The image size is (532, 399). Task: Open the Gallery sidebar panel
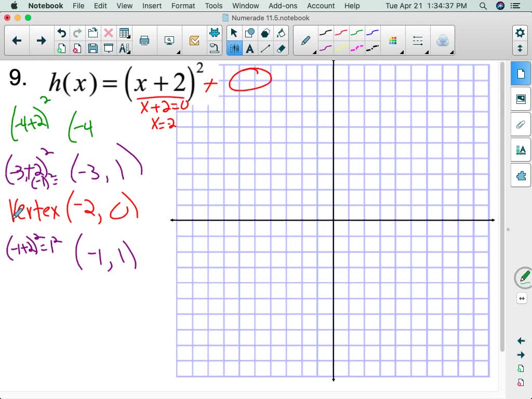tap(520, 98)
